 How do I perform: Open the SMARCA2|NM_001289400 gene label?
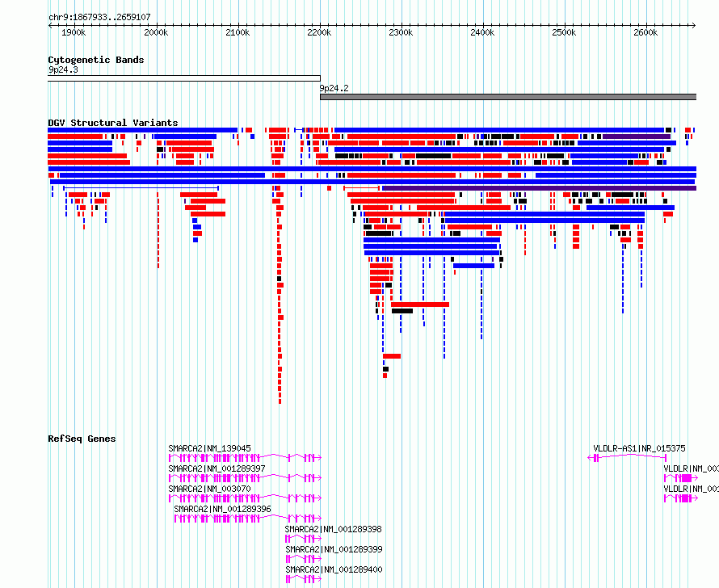pos(334,569)
